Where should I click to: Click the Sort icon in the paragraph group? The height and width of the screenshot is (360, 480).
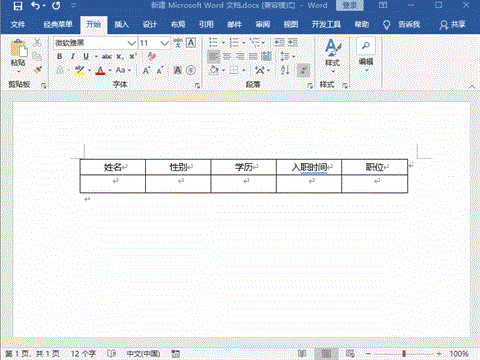285,70
